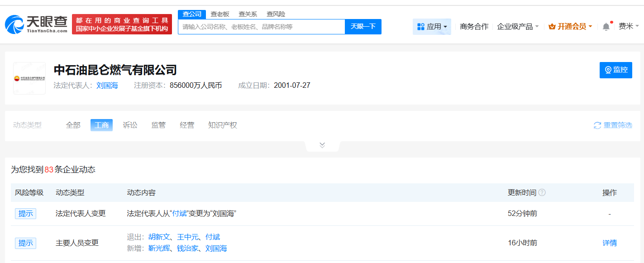Switch to the 查老板 search tab
644x263 pixels.
pos(220,14)
